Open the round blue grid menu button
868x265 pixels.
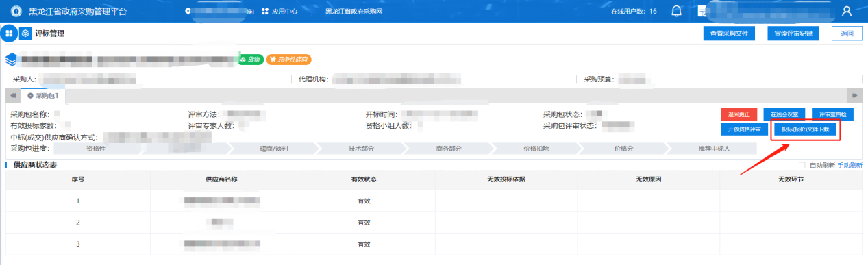(10, 34)
